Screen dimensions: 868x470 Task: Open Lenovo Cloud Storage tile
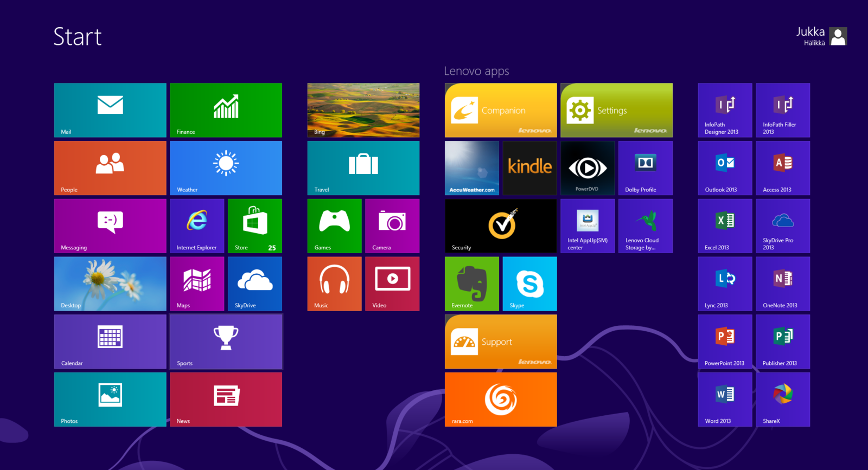click(x=646, y=226)
